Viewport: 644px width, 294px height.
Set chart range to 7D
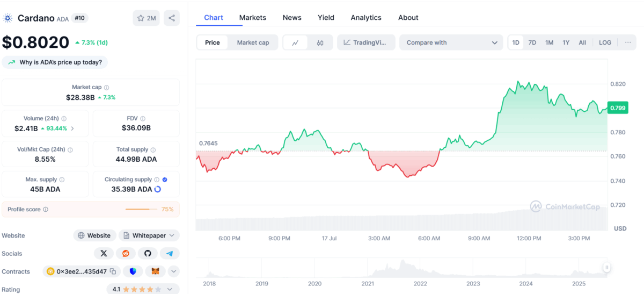pos(532,42)
